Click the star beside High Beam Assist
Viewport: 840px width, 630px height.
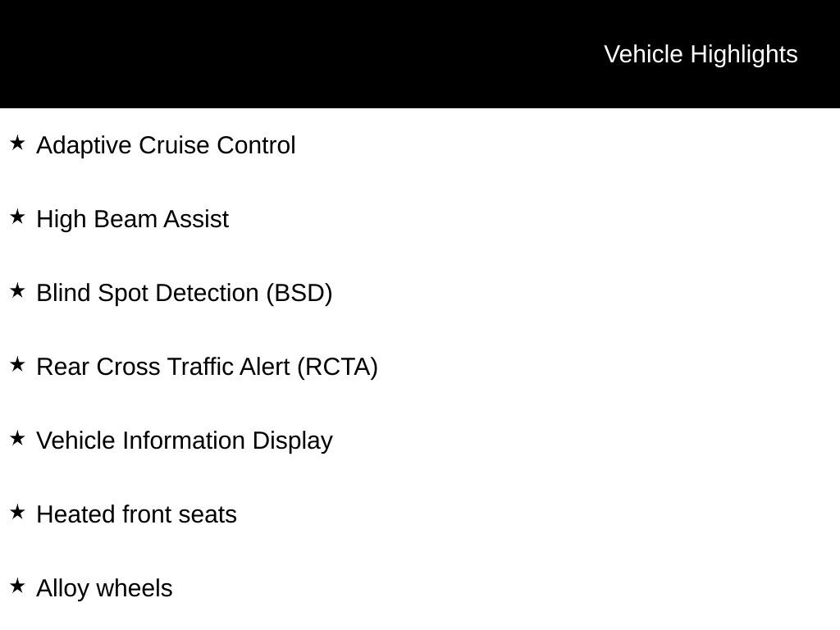click(18, 217)
